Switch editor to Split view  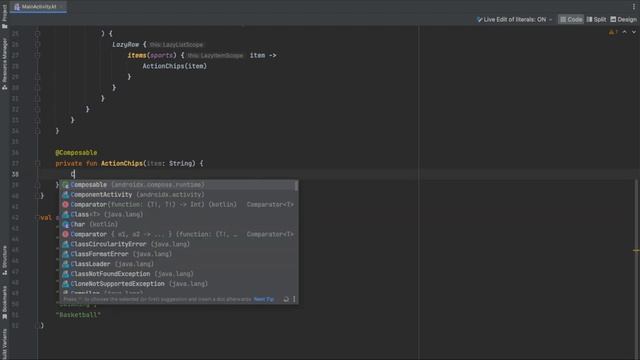tap(596, 19)
